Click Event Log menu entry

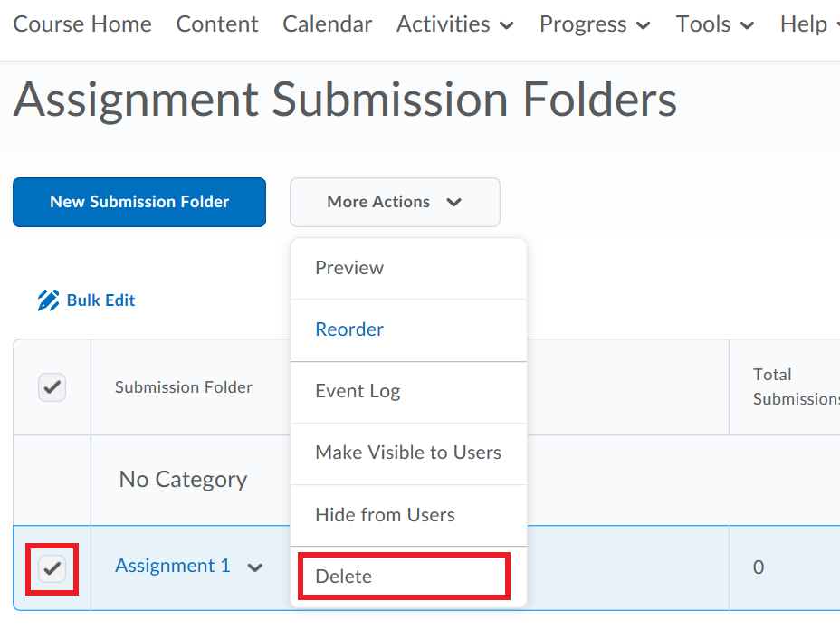tap(358, 391)
